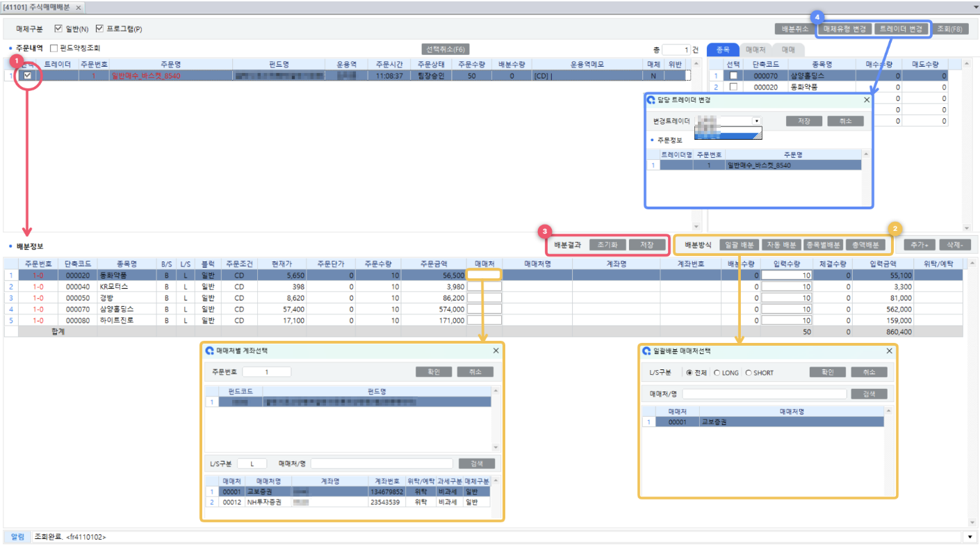Image resolution: width=980 pixels, height=546 pixels.
Task: Click the 매매처/명 field in 일괄배분 매매처선택
Action: (x=765, y=394)
